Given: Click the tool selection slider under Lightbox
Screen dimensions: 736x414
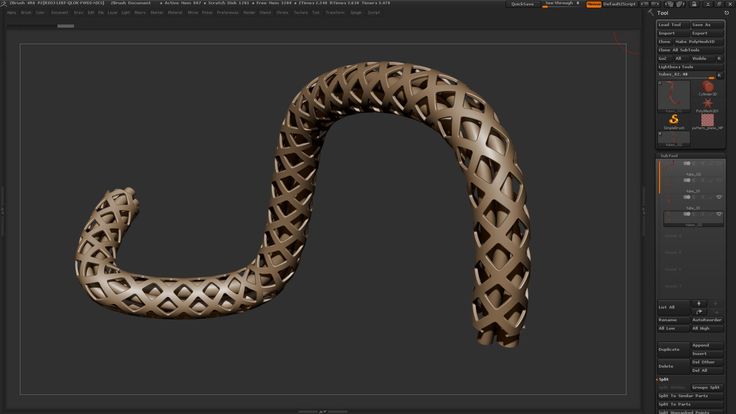Looking at the screenshot, I should 686,75.
